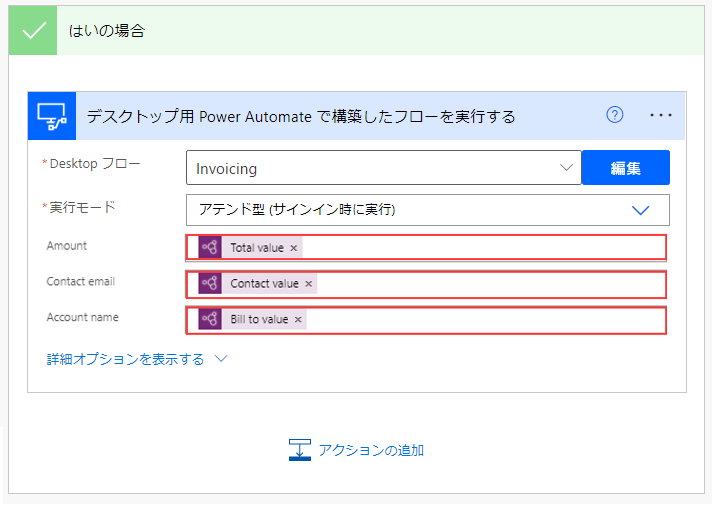Image resolution: width=714 pixels, height=506 pixels.
Task: Click the Amount label
Action: click(x=66, y=246)
